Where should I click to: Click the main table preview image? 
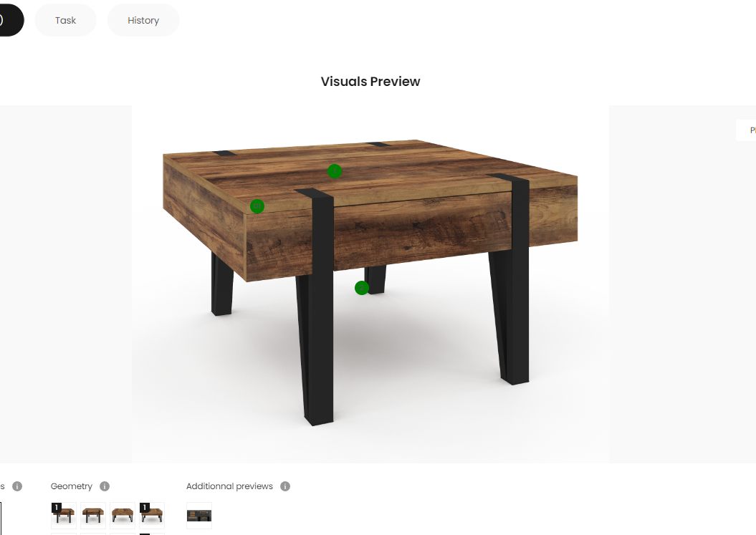(370, 284)
